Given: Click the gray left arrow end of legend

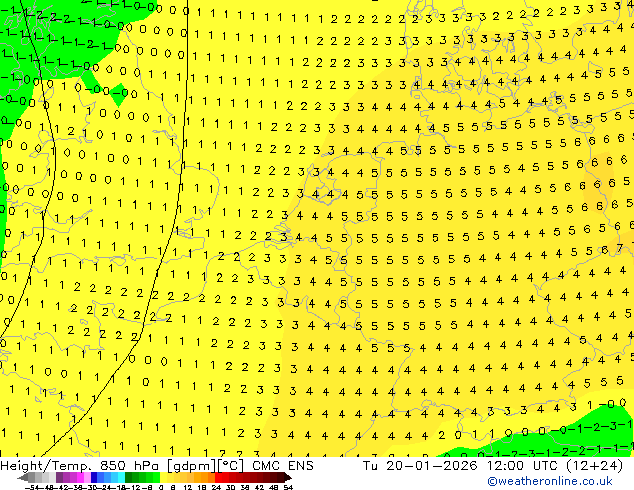Looking at the screenshot, I should click(23, 477).
